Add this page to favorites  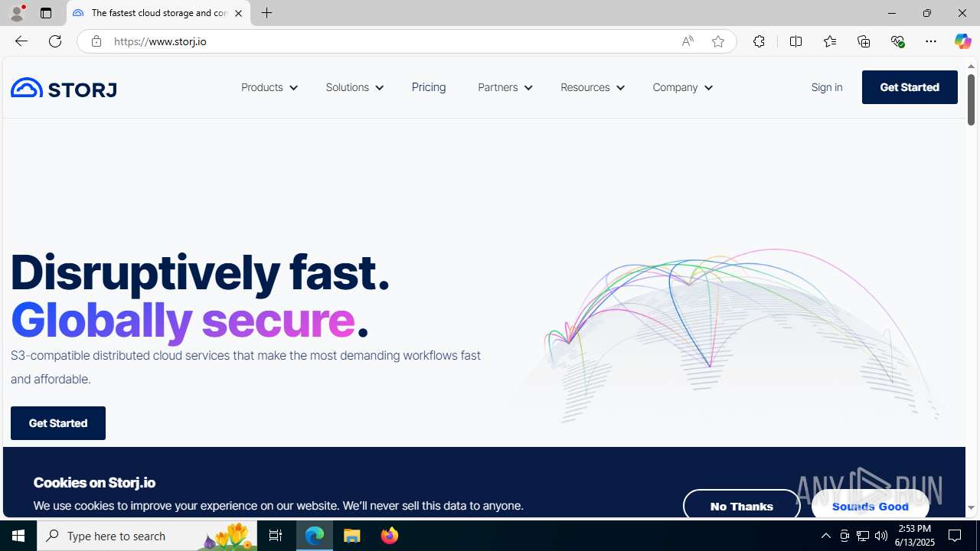pos(718,41)
